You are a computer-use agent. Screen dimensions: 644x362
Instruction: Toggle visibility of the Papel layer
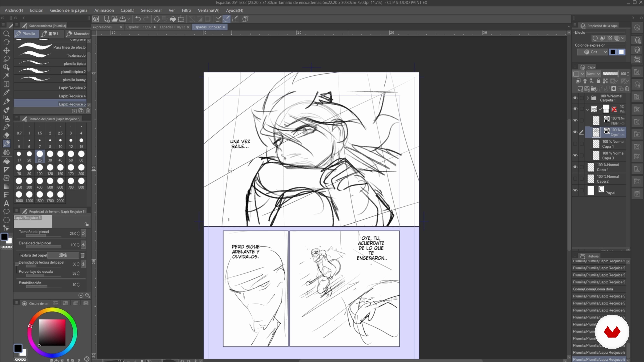[x=575, y=190]
